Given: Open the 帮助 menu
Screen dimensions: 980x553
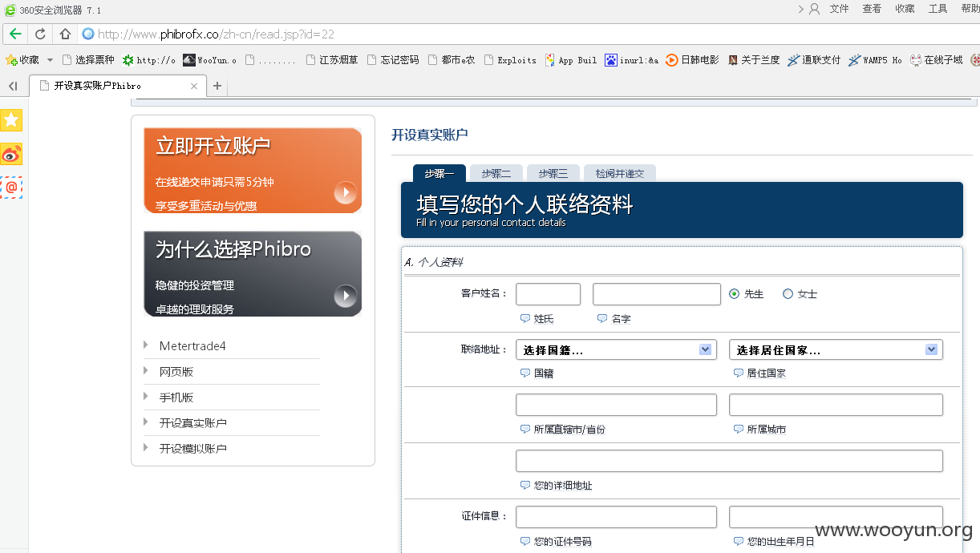Looking at the screenshot, I should [x=970, y=9].
